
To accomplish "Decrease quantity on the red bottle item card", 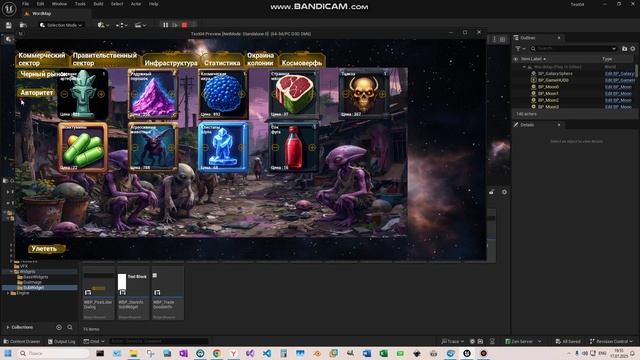I will tap(276, 147).
